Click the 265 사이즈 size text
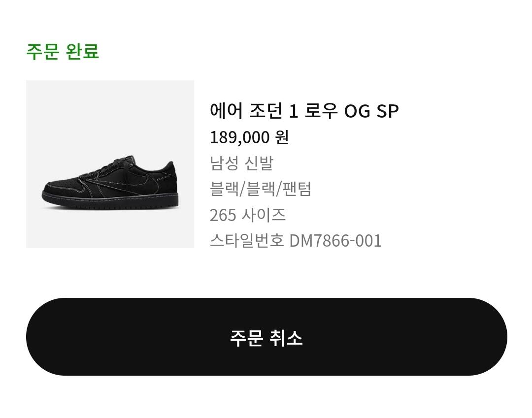Screen dimensions: 532x418 tap(247, 215)
